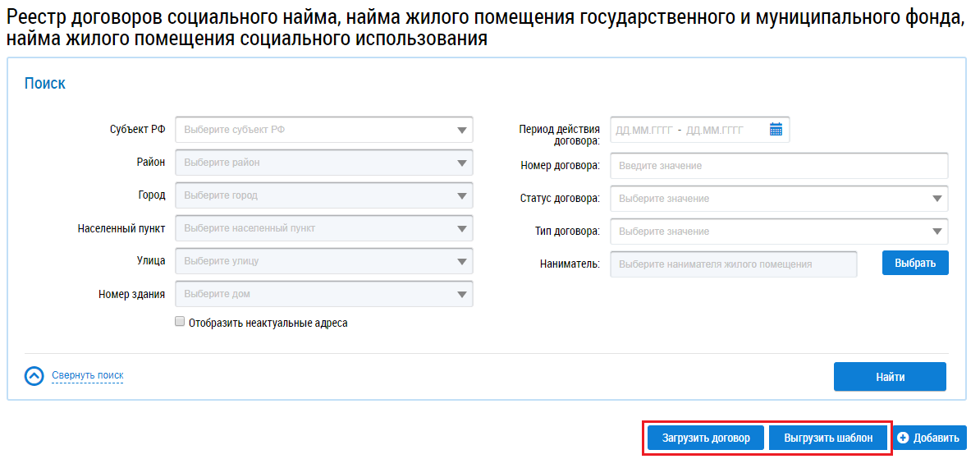
Task: Enable 'Отобразить неактуальные адреса' checkbox
Action: [180, 323]
